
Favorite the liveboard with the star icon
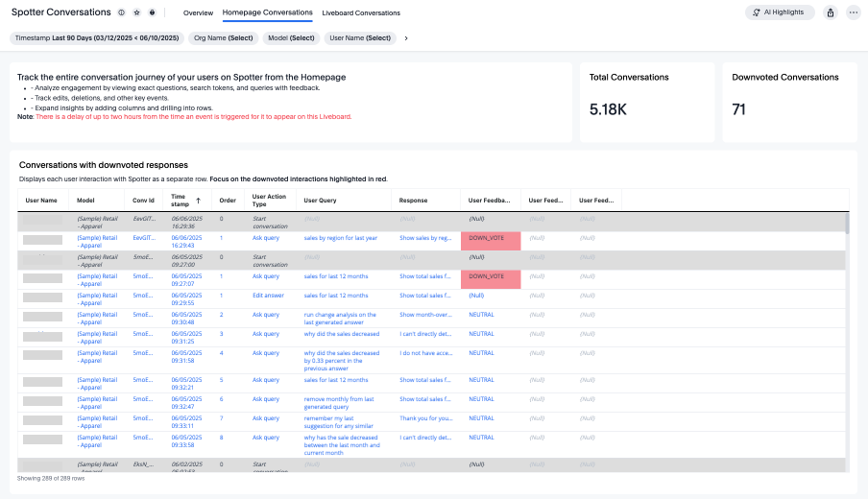pyautogui.click(x=137, y=13)
